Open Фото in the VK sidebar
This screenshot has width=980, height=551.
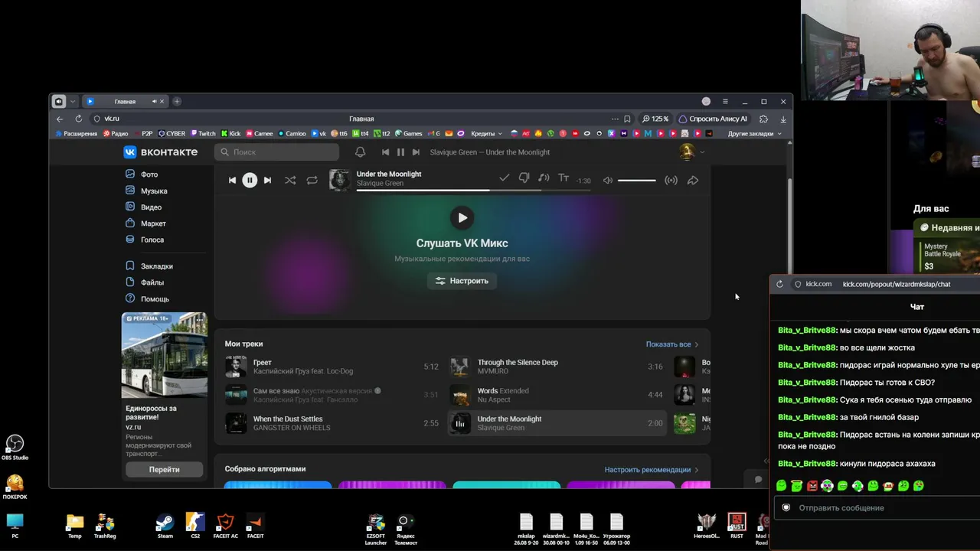pyautogui.click(x=149, y=174)
